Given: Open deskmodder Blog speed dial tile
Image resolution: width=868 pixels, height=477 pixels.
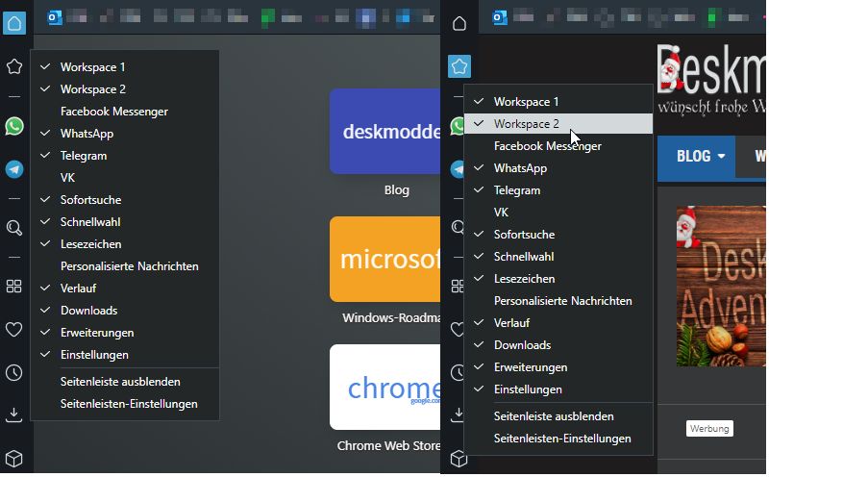Looking at the screenshot, I should click(x=385, y=132).
